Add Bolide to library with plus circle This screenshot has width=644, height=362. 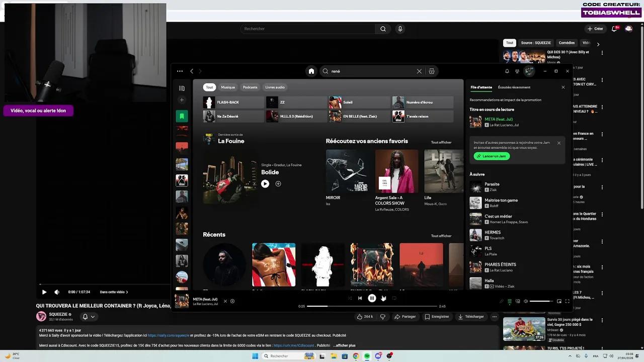(278, 184)
